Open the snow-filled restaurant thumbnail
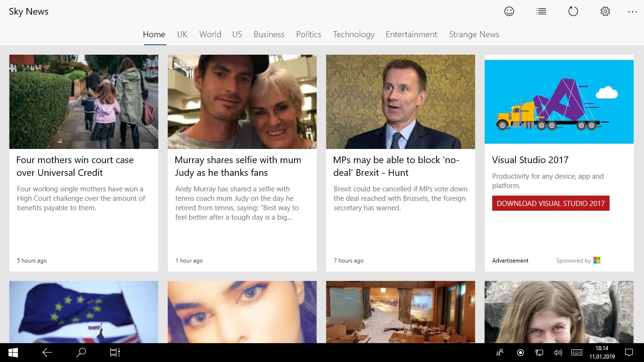Viewport: 644px width, 362px height. pyautogui.click(x=401, y=312)
